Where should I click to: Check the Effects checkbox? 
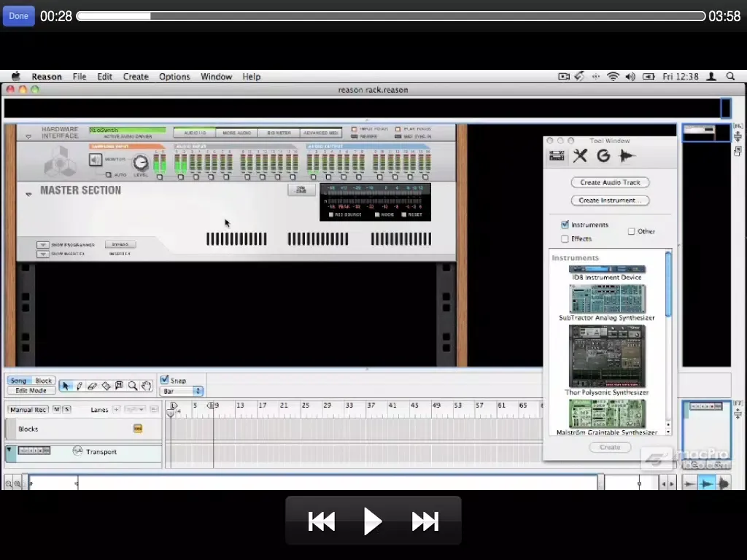coord(565,238)
